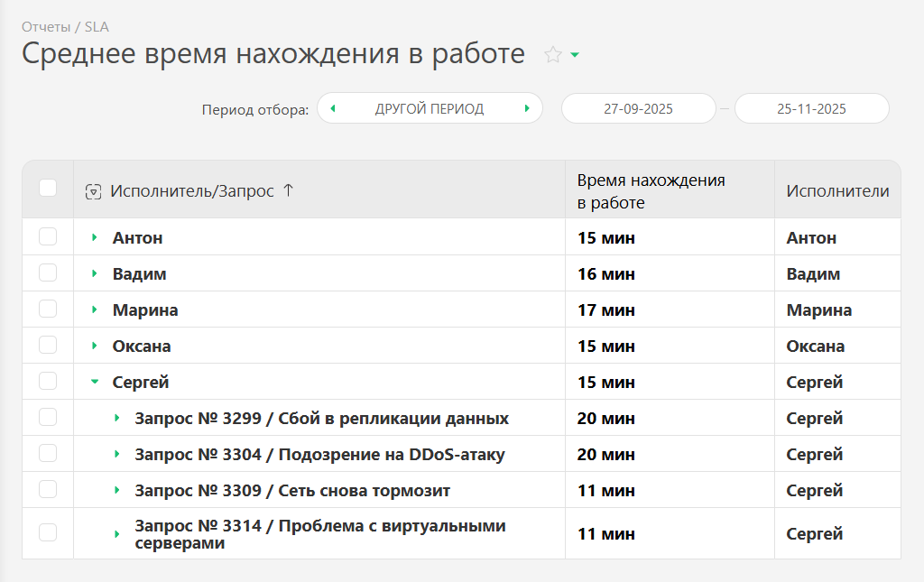Expand the Вадим group row
Screen dimensions: 924x582
pos(94,273)
